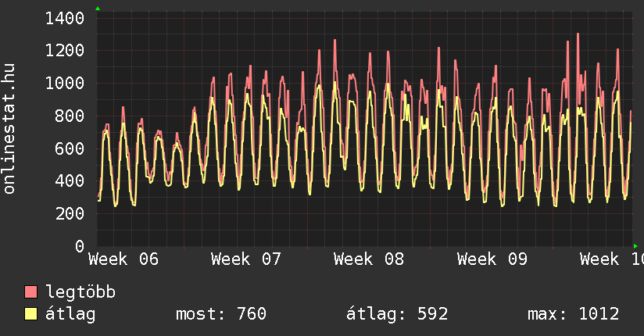Image resolution: width=644 pixels, height=336 pixels.
Task: Click the green arrow atop the y-axis
Action: [x=98, y=9]
